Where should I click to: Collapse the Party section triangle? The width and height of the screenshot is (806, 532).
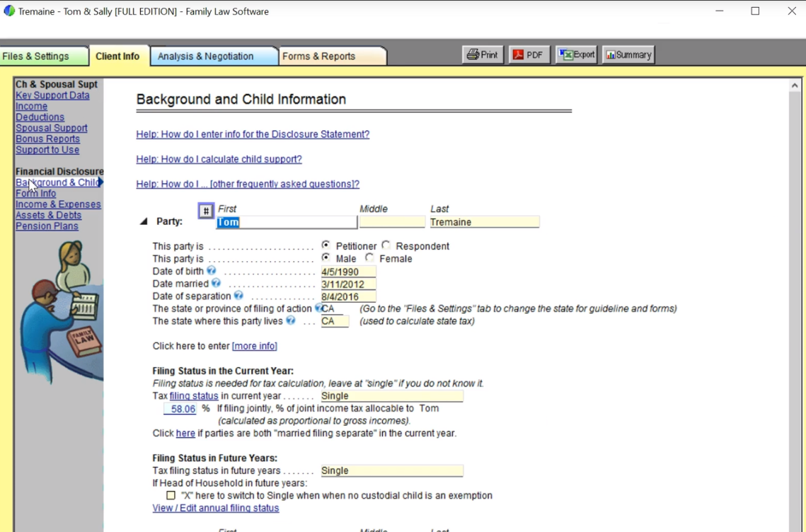click(x=144, y=221)
